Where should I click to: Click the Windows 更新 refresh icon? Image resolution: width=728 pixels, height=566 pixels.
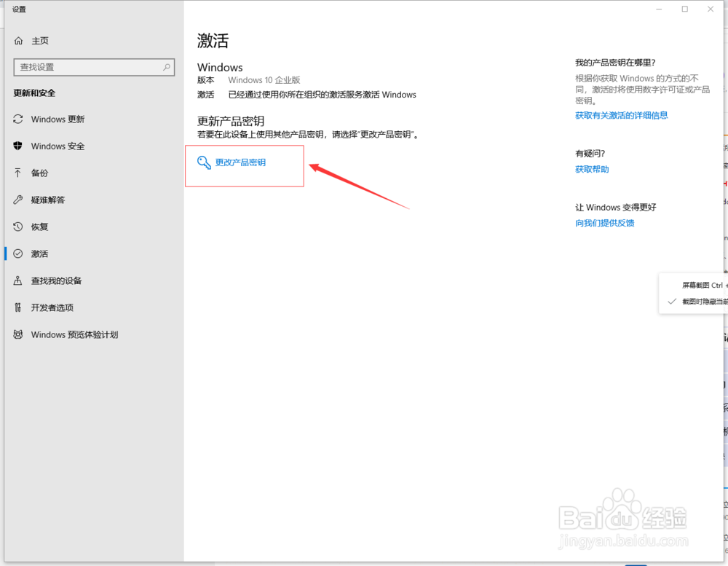(x=18, y=119)
